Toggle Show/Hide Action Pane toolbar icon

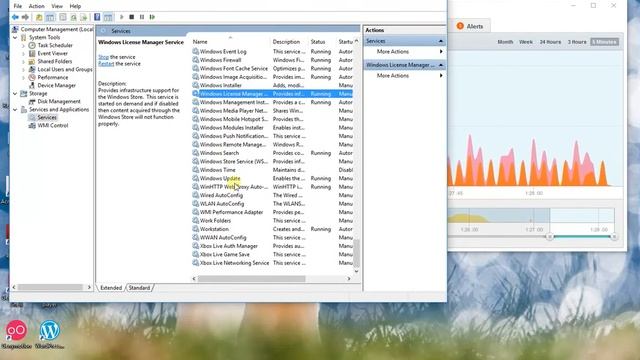108,17
